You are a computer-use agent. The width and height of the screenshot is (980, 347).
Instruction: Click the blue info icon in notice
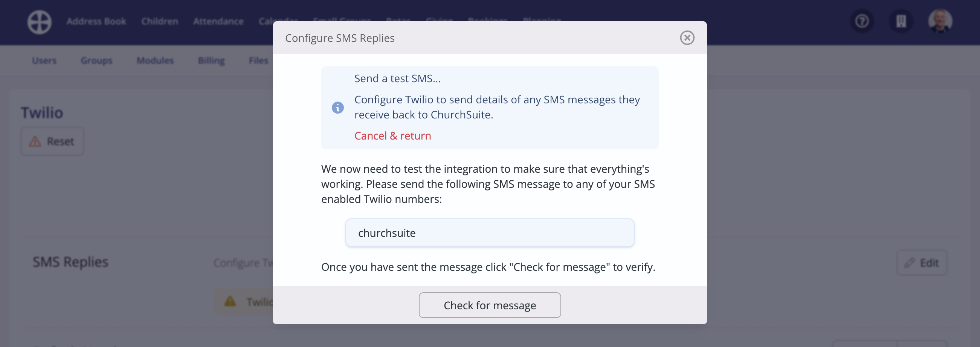[x=337, y=107]
